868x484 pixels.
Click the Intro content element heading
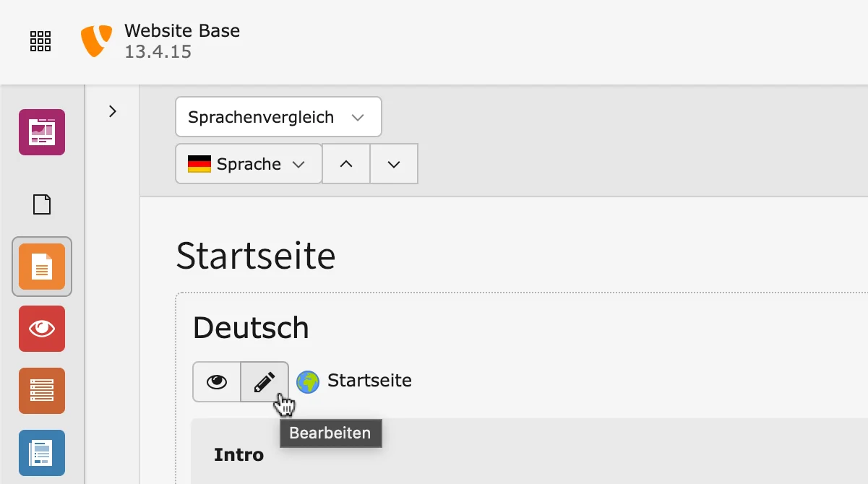(x=239, y=454)
